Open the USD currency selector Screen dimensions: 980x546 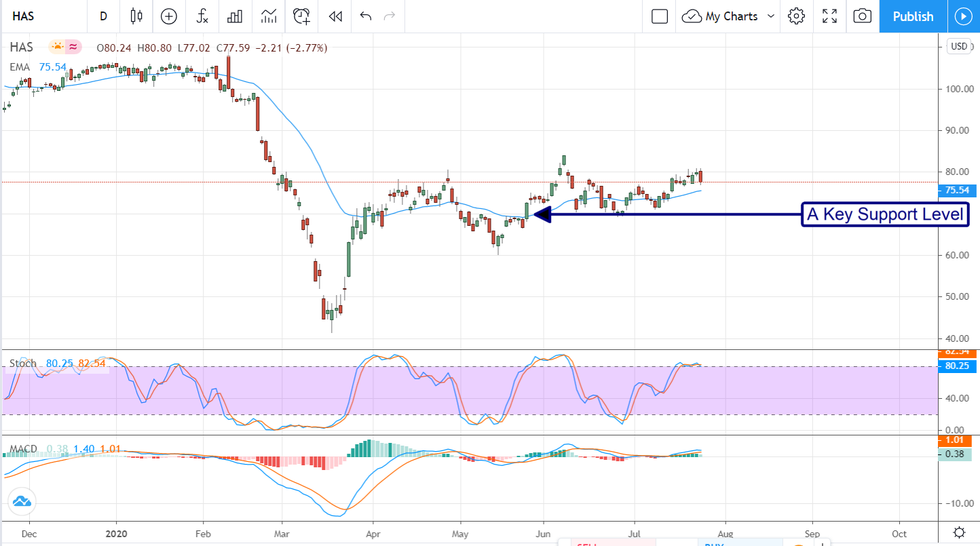click(x=959, y=47)
